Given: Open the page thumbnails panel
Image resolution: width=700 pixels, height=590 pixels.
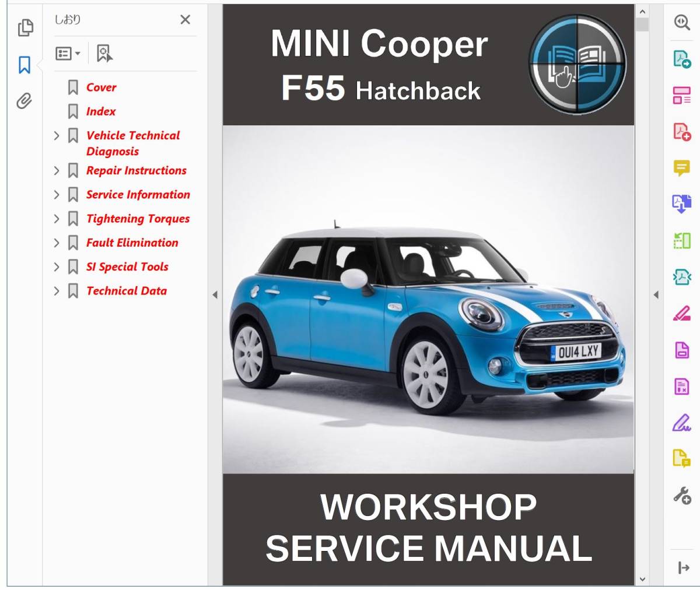Looking at the screenshot, I should pos(25,27).
